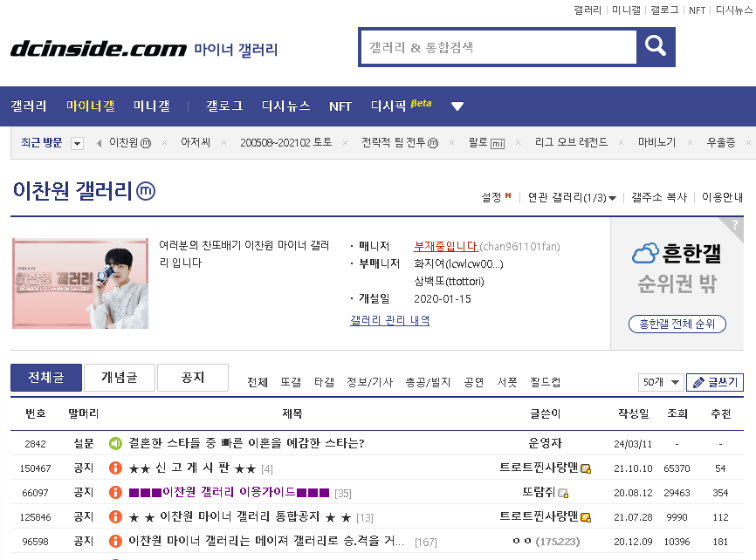Image resolution: width=756 pixels, height=560 pixels.
Task: Open 갤러리 관리 내역 link
Action: coord(389,320)
